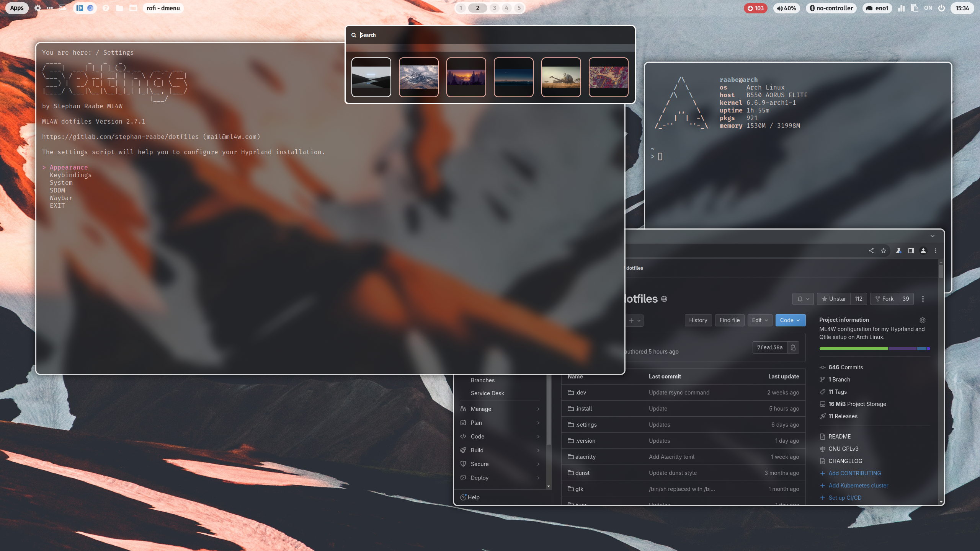Open the clipboard icon in the status bar
The image size is (980, 551).
tap(915, 8)
